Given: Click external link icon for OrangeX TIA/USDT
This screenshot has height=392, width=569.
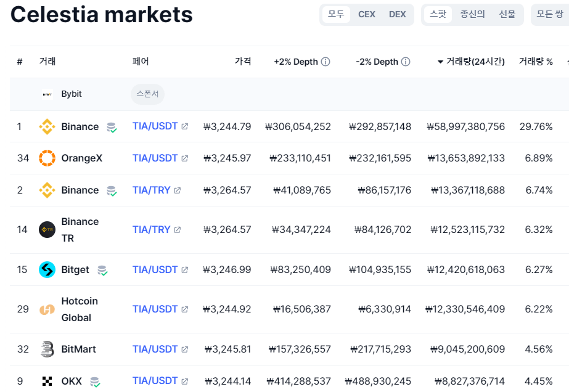Looking at the screenshot, I should coord(185,158).
